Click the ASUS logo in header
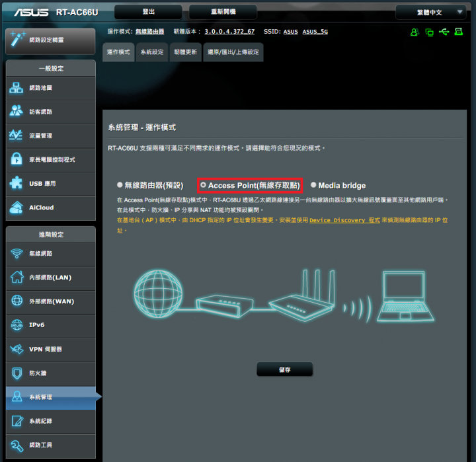 tap(31, 12)
